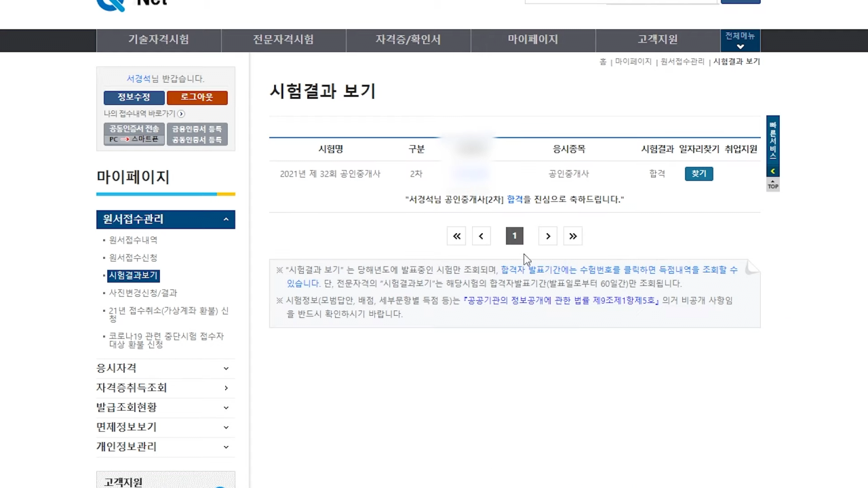Go to first page of results
Screen dimensions: 868x488
coord(456,236)
